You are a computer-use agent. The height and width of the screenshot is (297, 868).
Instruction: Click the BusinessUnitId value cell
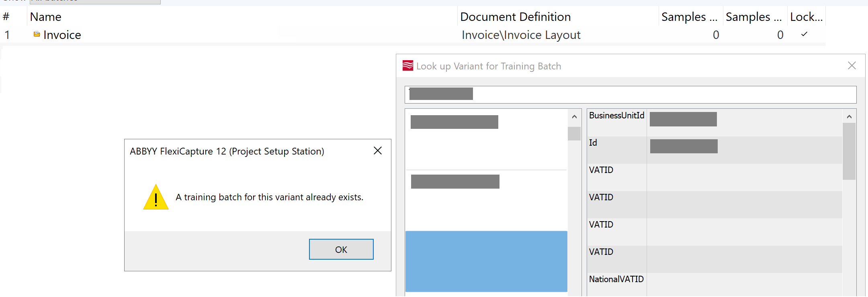744,122
